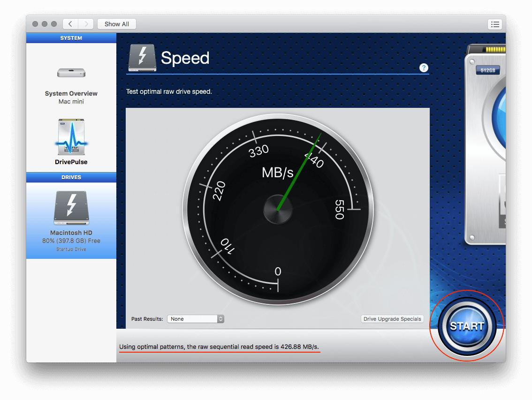The width and height of the screenshot is (532, 400).
Task: Click the underlined sequential read speed result
Action: (x=219, y=347)
